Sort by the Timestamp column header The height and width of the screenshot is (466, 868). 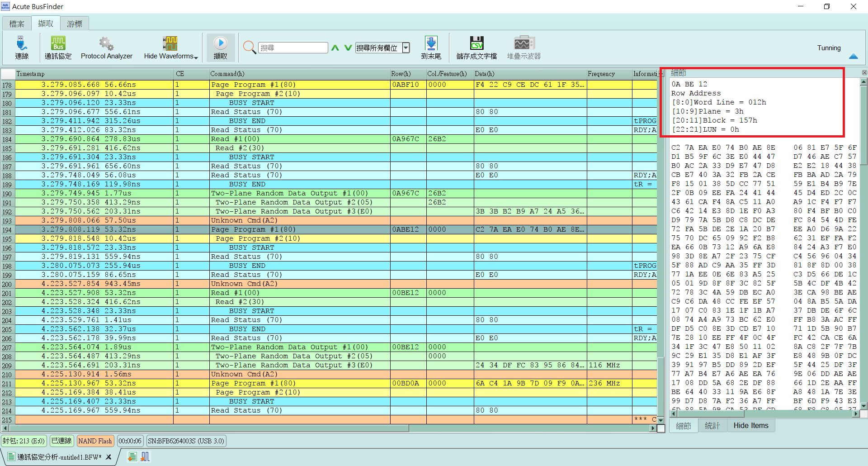pyautogui.click(x=94, y=74)
